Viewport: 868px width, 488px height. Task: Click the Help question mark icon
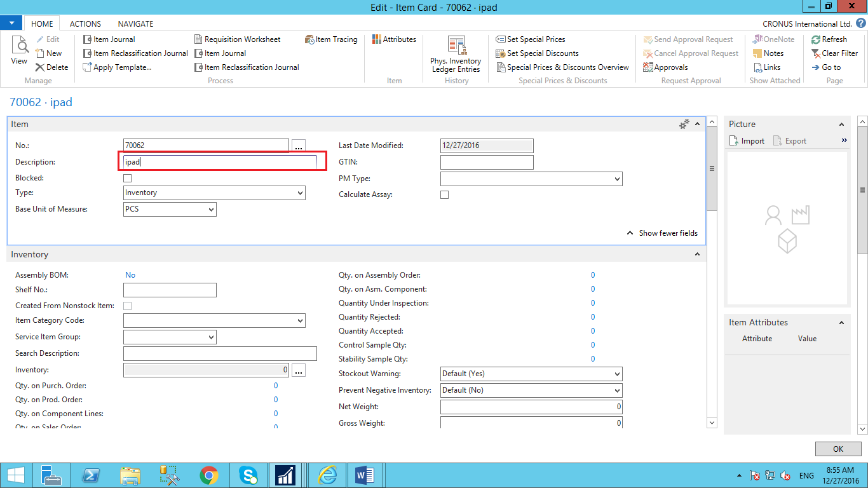tap(860, 24)
